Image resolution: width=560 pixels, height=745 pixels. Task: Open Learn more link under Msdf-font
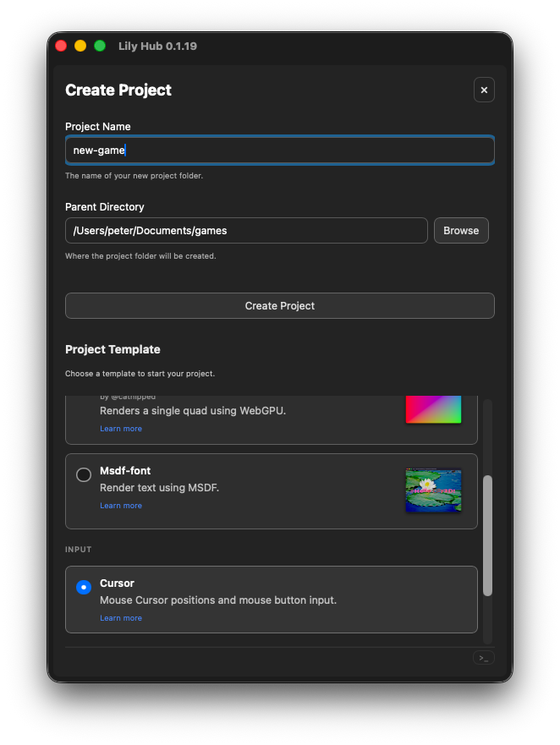tap(121, 506)
